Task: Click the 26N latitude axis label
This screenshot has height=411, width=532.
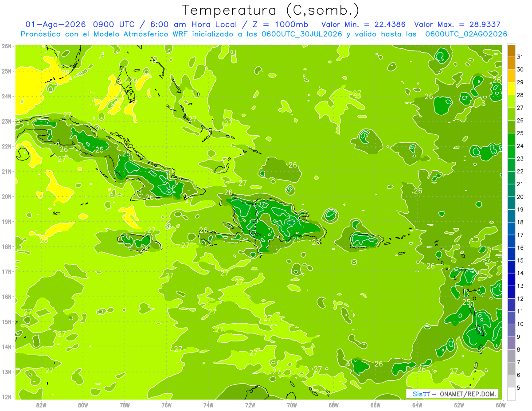Action: click(x=7, y=46)
